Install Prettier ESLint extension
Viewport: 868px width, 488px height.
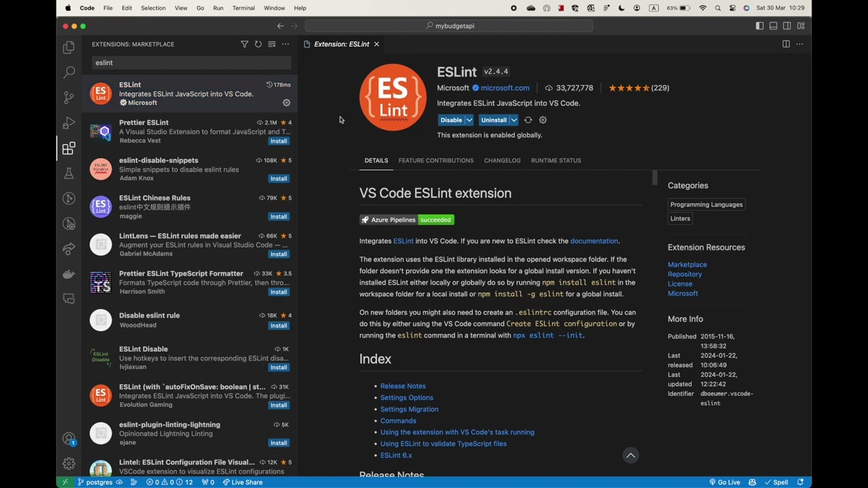coord(279,141)
